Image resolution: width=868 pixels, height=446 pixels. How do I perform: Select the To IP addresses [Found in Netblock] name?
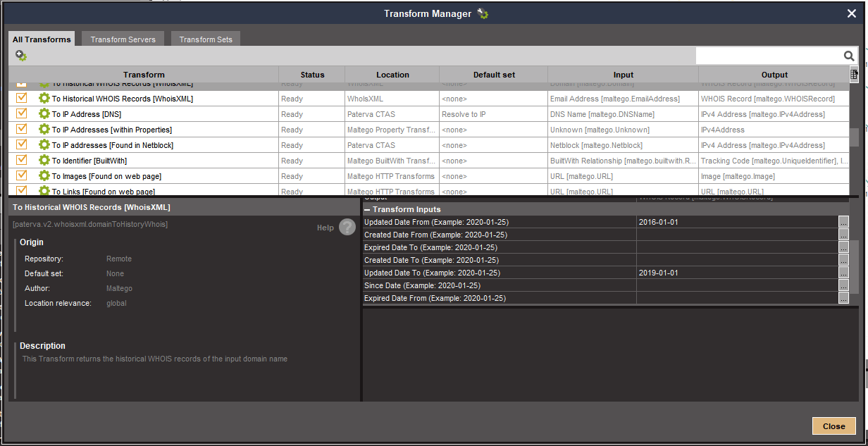113,145
